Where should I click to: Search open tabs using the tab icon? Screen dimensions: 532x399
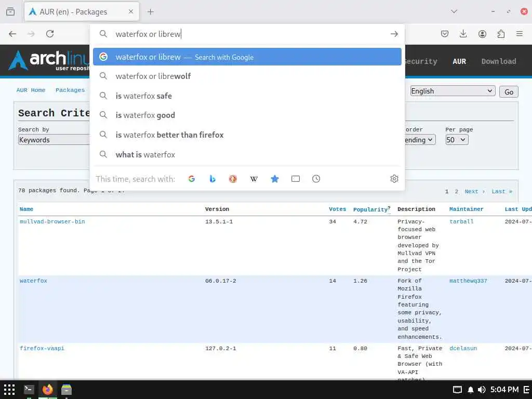click(296, 179)
